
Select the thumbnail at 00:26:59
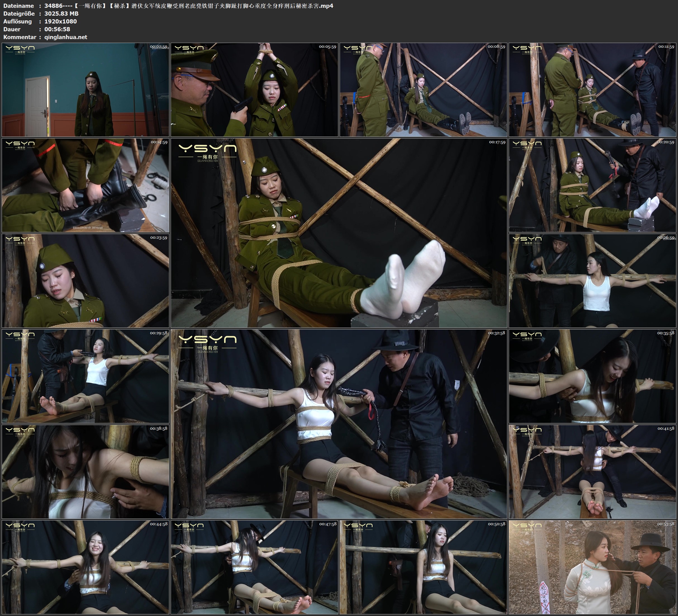pyautogui.click(x=592, y=281)
